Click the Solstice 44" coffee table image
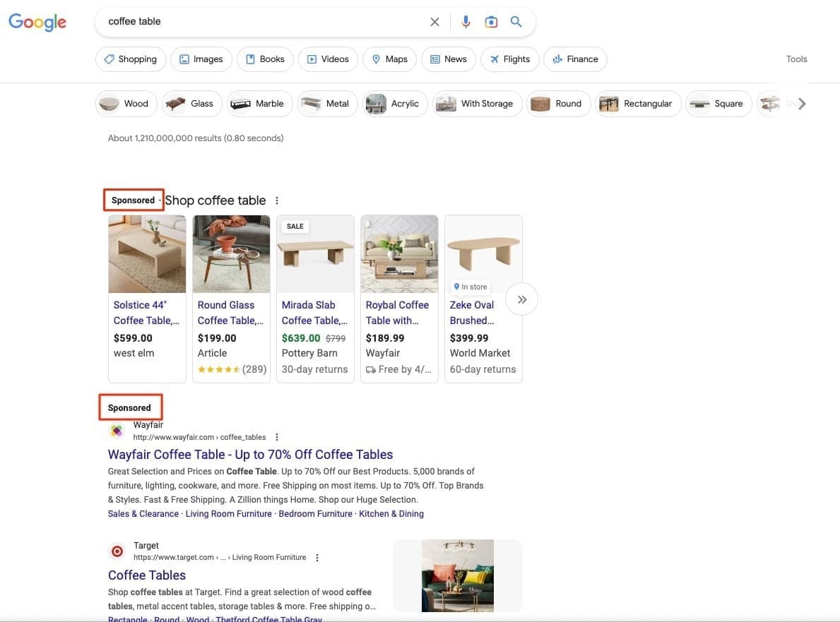 pos(147,254)
